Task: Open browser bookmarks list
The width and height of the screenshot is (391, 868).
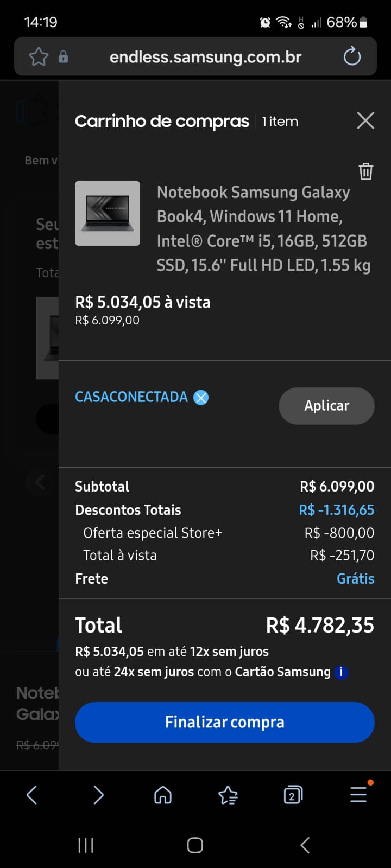Action: pos(228,795)
